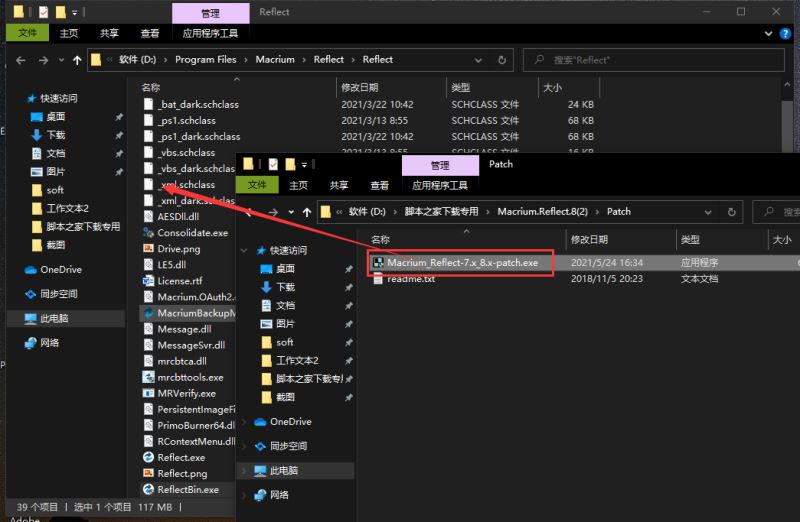
Task: Select MRVerify.exe file icon
Action: coord(148,393)
